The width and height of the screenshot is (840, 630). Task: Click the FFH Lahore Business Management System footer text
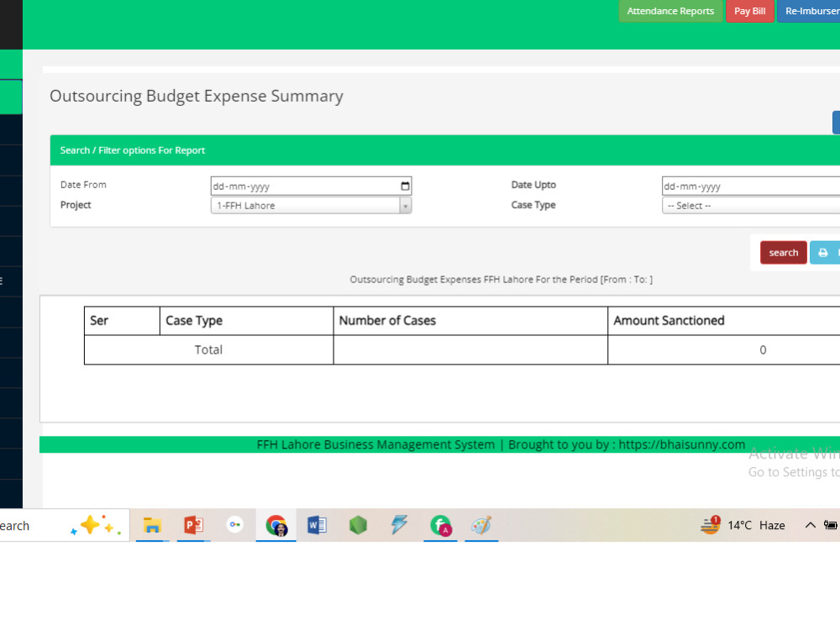501,444
